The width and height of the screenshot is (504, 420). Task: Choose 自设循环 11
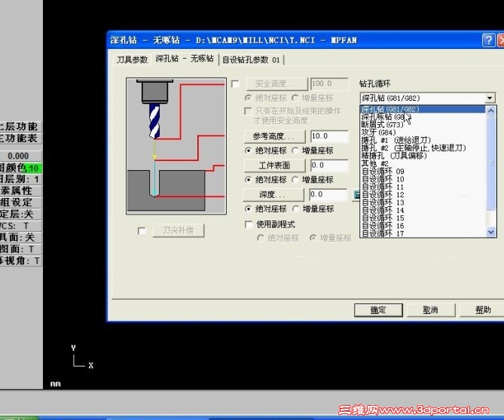click(x=423, y=187)
